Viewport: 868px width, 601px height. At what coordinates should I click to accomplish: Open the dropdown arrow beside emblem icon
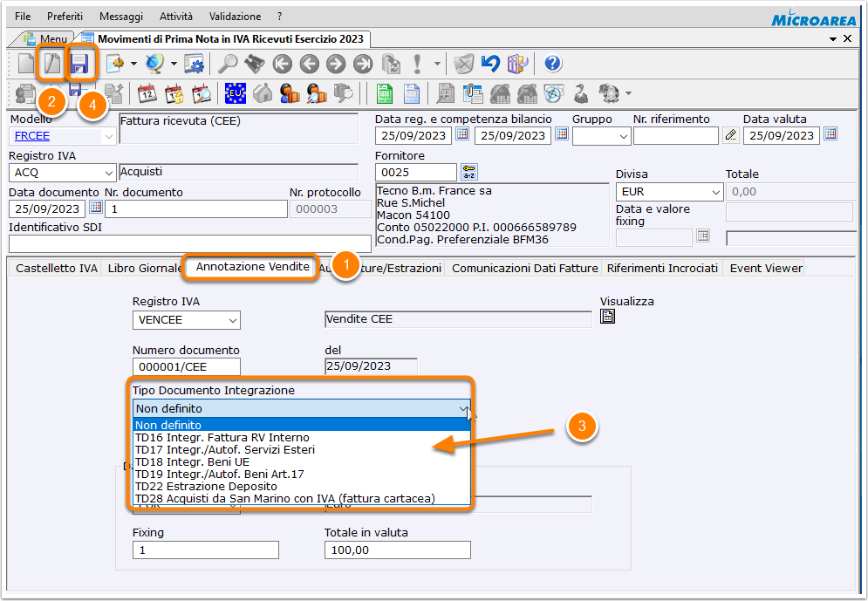628,93
